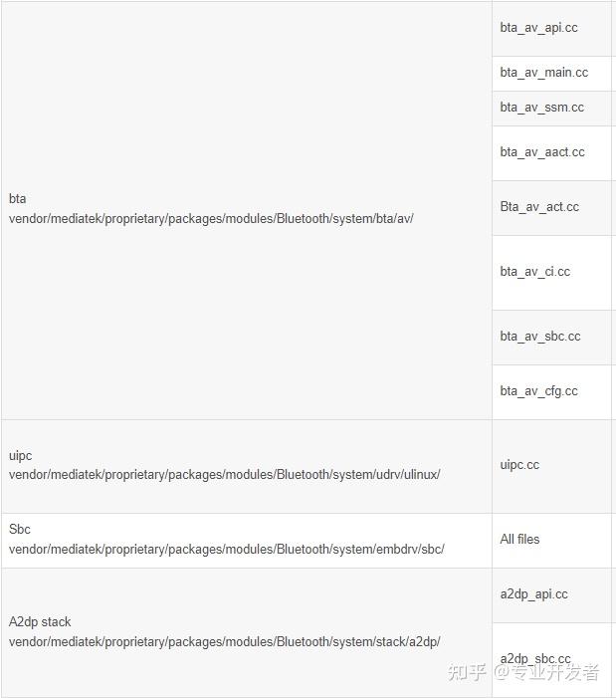The width and height of the screenshot is (616, 698).
Task: Select the "uipc" module label
Action: pos(21,456)
